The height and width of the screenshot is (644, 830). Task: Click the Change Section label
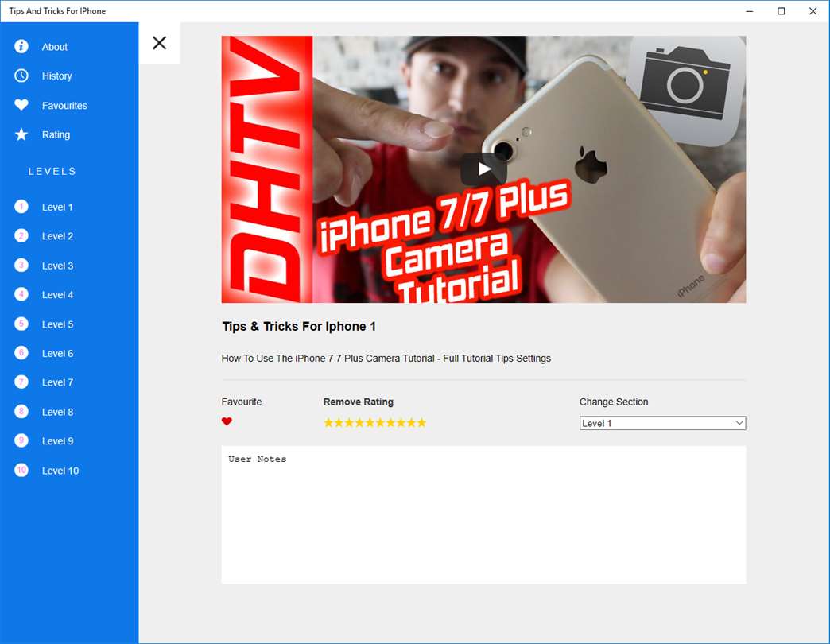click(614, 402)
